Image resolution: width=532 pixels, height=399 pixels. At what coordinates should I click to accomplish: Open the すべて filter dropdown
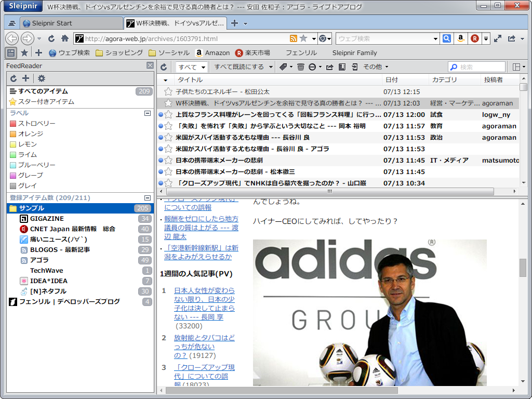coord(191,67)
